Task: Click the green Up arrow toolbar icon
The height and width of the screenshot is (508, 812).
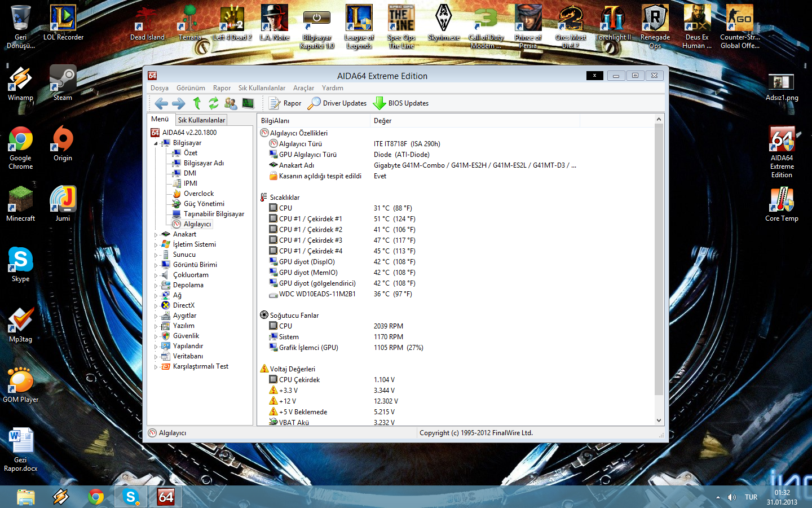Action: 197,103
